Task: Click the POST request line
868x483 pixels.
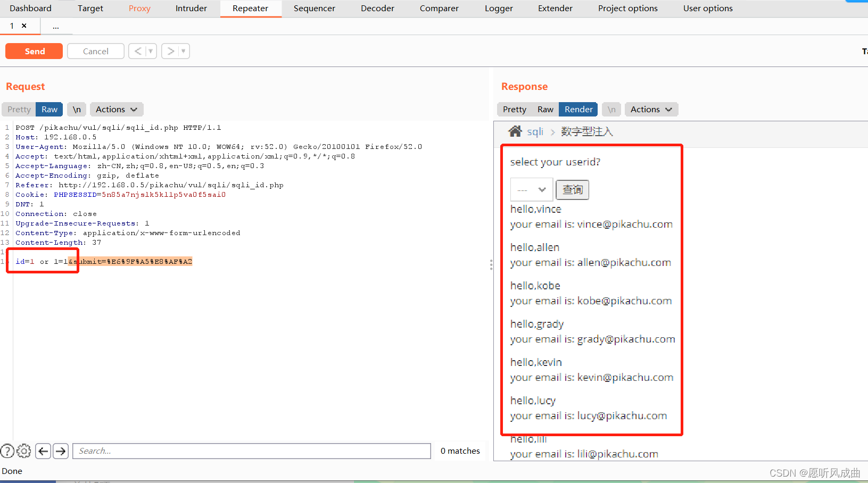Action: pos(118,128)
